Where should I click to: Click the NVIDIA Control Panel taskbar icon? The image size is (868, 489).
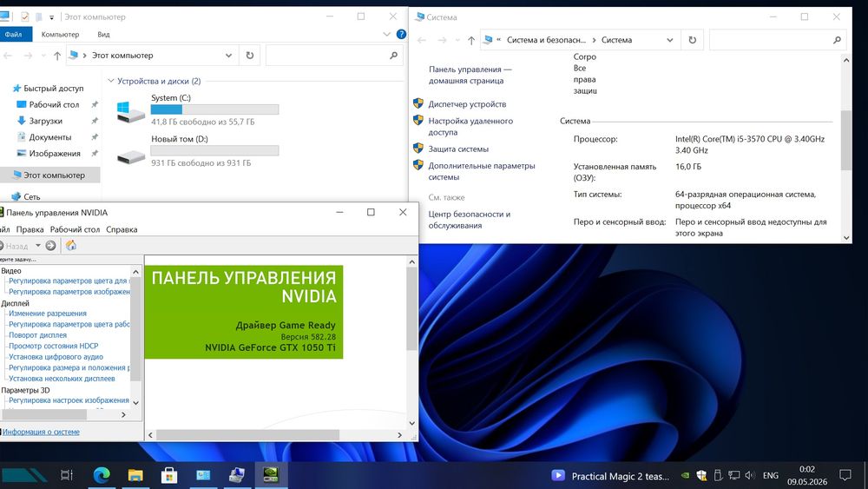pyautogui.click(x=271, y=475)
